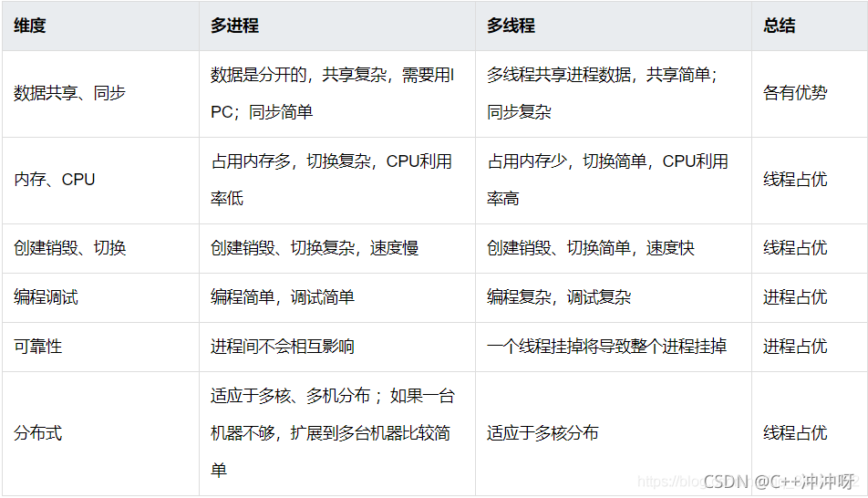Click the 多线程 column header
The height and width of the screenshot is (498, 868).
(614, 26)
